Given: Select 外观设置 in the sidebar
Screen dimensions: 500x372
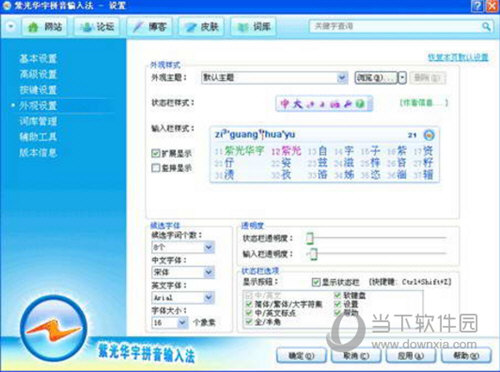Looking at the screenshot, I should click(x=38, y=106).
